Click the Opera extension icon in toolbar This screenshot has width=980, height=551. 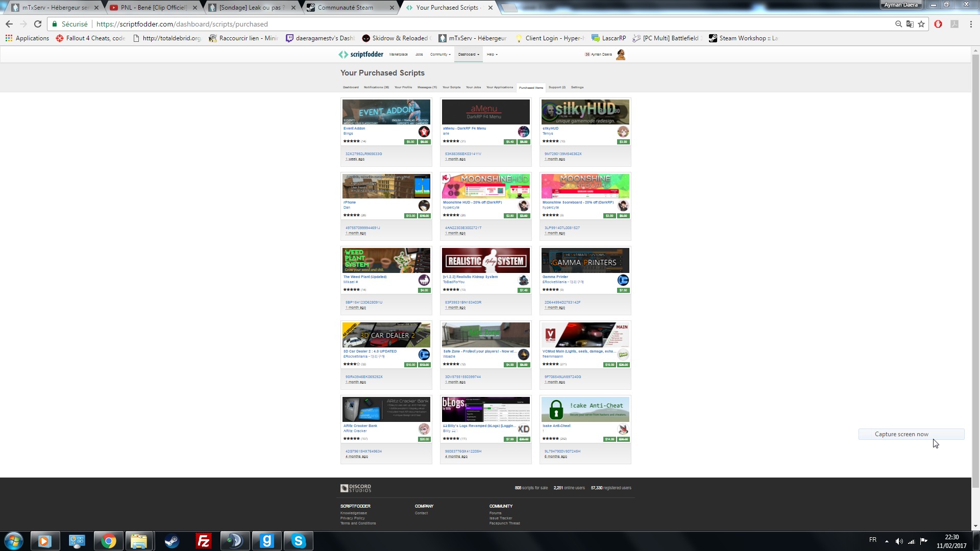click(x=938, y=24)
